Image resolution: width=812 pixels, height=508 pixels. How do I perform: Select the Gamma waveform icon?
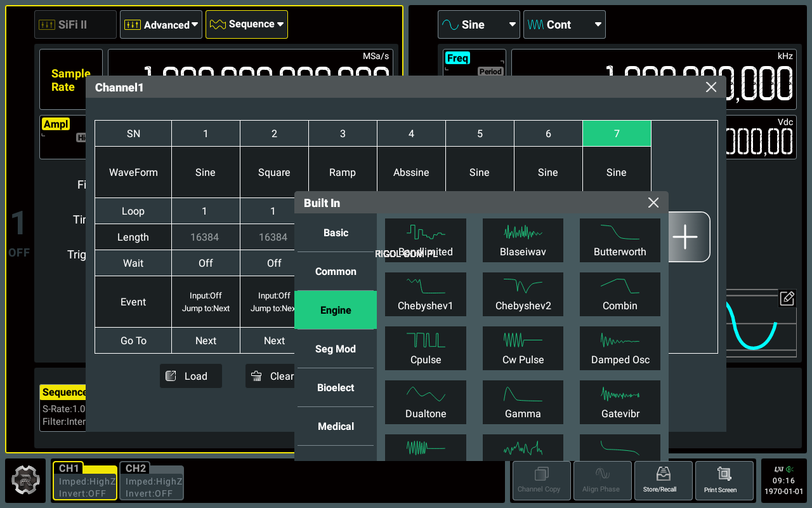click(x=523, y=402)
